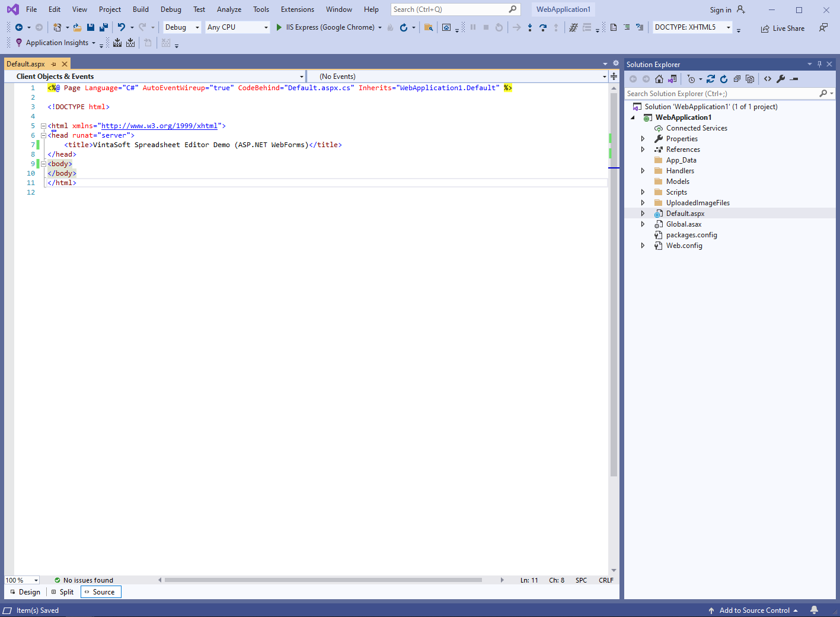Click the Step Over debug icon
The height and width of the screenshot is (617, 840).
[543, 27]
